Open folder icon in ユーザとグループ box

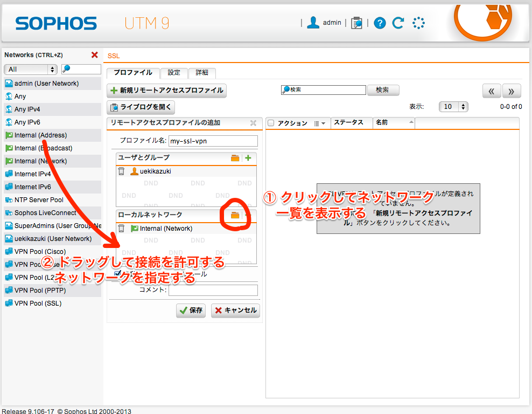[x=235, y=158]
